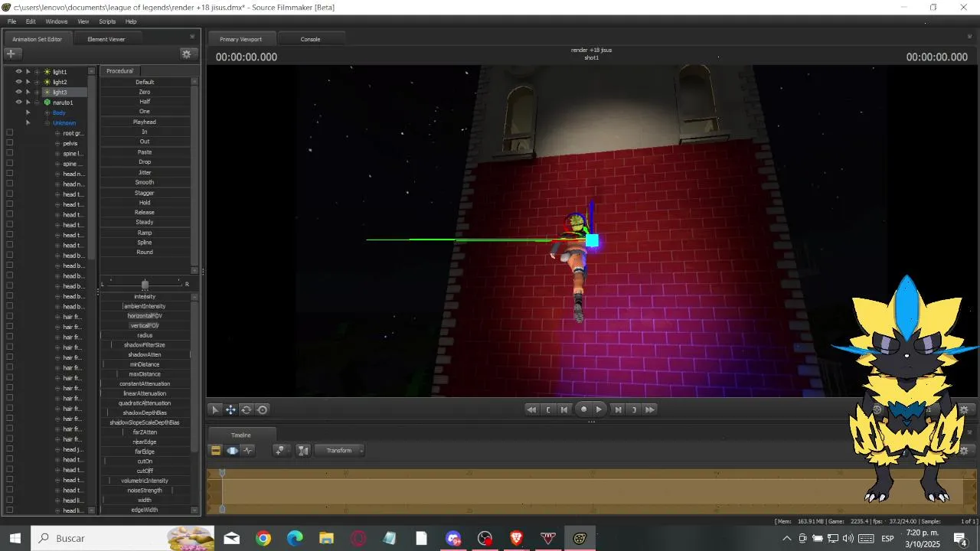Toggle visibility eye for light1

pyautogui.click(x=19, y=72)
